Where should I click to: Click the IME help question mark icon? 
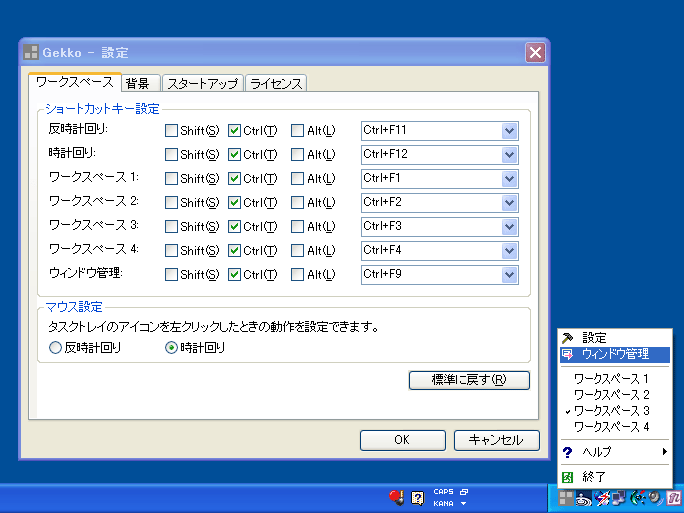point(417,498)
